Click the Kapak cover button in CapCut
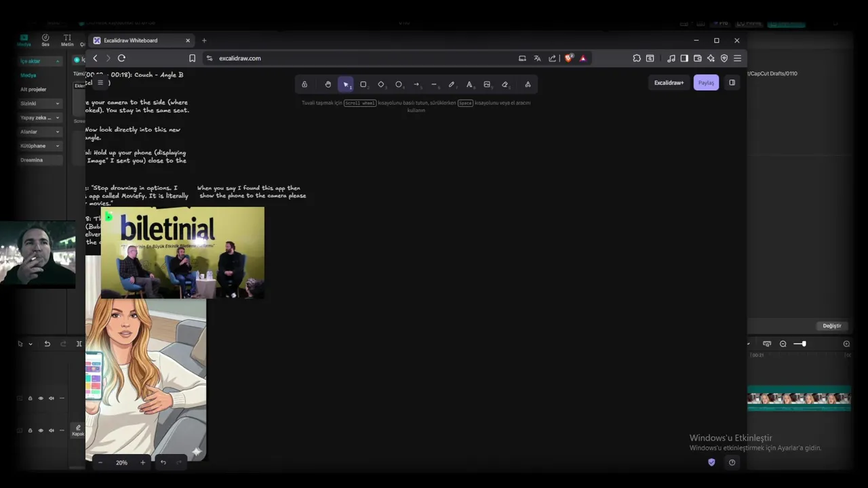Viewport: 868px width, 488px height. [x=78, y=430]
